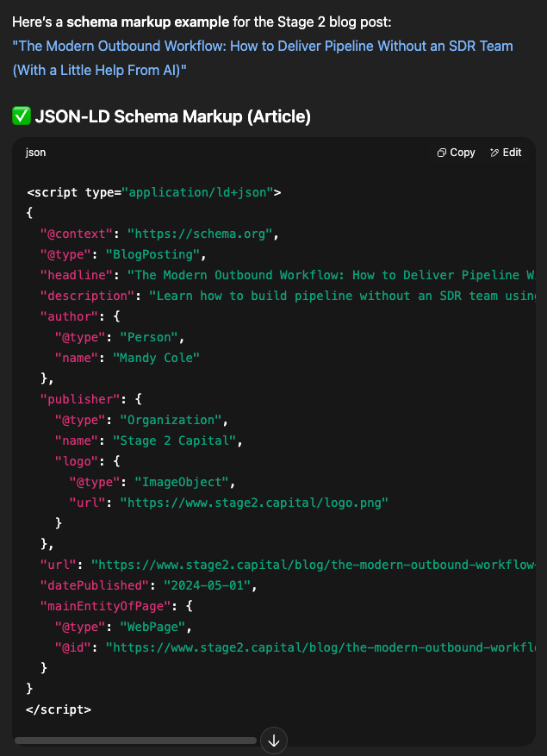Click the bold 'schema markup example' text

(148, 22)
